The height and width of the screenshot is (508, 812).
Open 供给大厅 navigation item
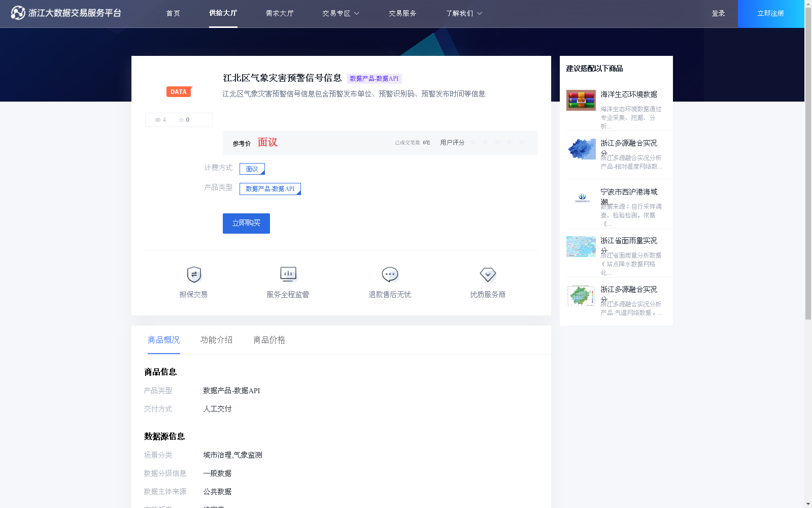[x=223, y=13]
